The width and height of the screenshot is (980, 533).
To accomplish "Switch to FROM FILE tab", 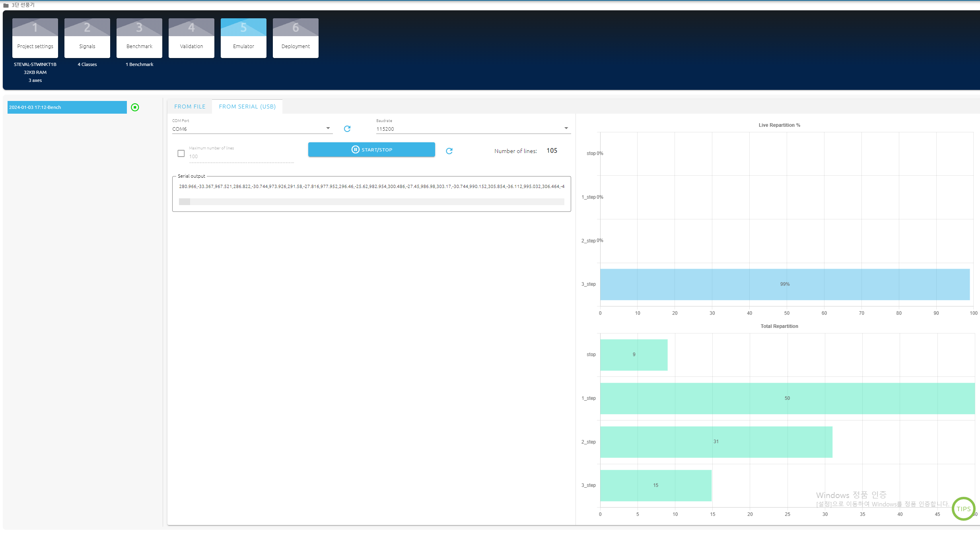I will [x=190, y=107].
